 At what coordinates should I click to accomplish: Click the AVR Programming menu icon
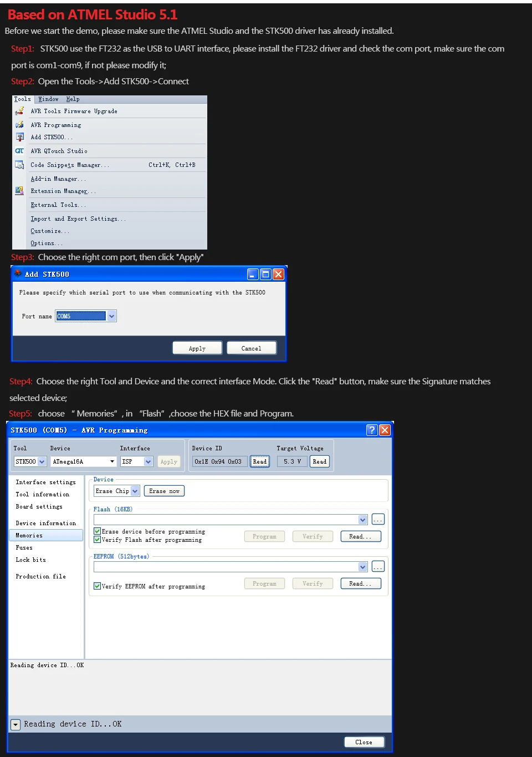[x=19, y=125]
